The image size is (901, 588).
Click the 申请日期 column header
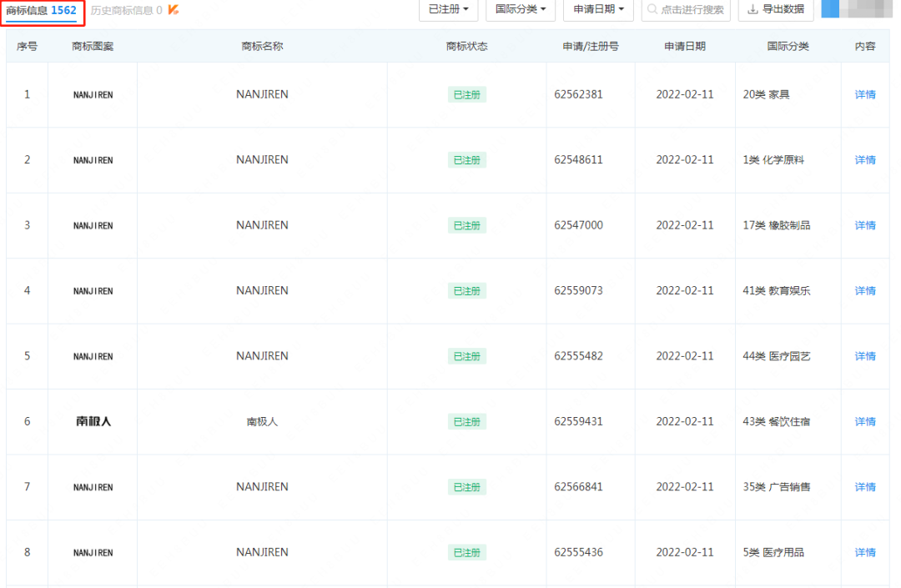(685, 47)
